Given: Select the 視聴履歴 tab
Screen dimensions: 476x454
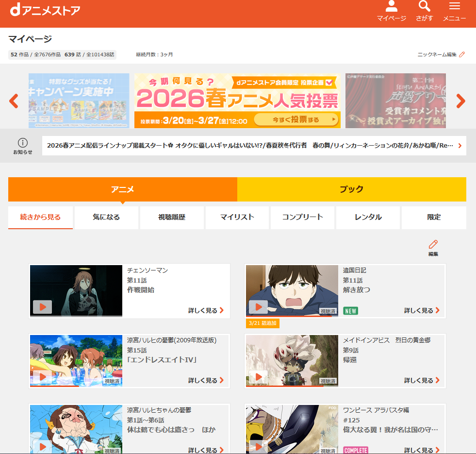Looking at the screenshot, I should 172,217.
